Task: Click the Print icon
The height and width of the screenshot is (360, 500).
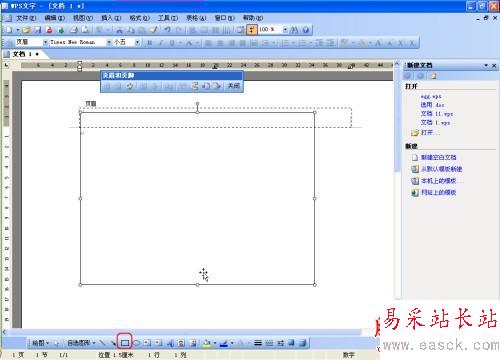Action: pyautogui.click(x=74, y=30)
